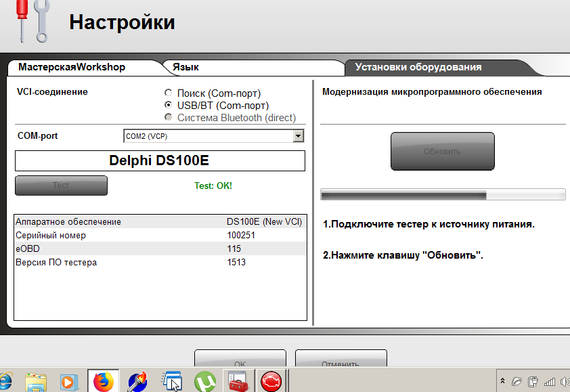The width and height of the screenshot is (570, 392).
Task: Click the Настройки page title
Action: pyautogui.click(x=122, y=22)
